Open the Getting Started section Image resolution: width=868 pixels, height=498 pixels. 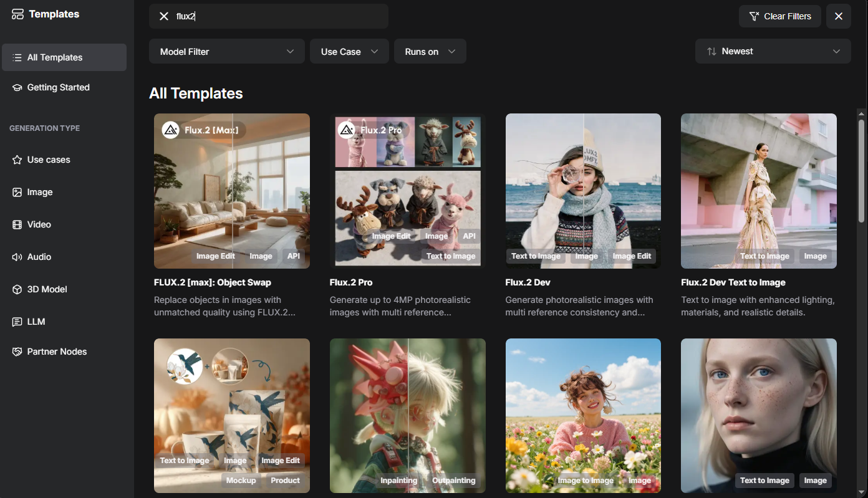[64, 87]
